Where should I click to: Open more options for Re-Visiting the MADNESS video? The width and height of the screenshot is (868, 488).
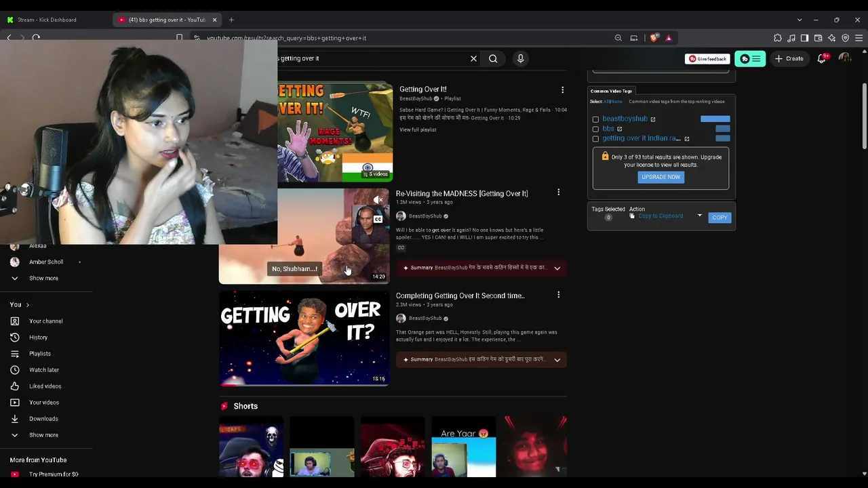coord(558,193)
